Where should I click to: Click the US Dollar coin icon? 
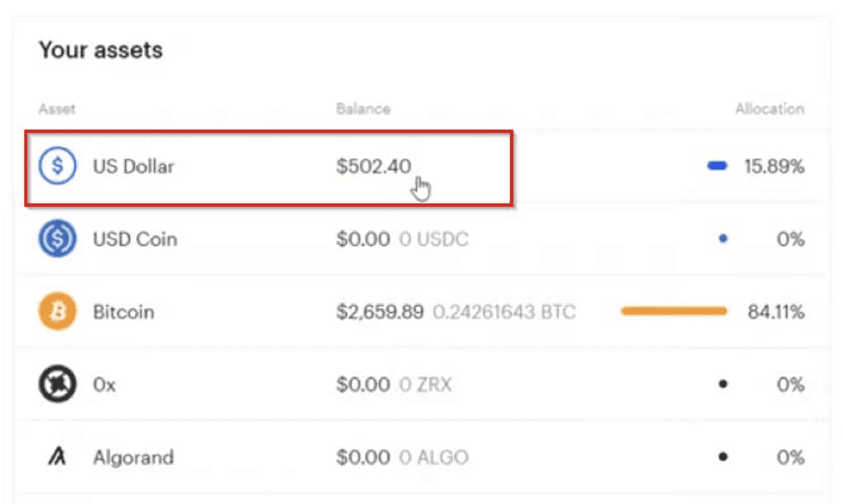coord(57,166)
